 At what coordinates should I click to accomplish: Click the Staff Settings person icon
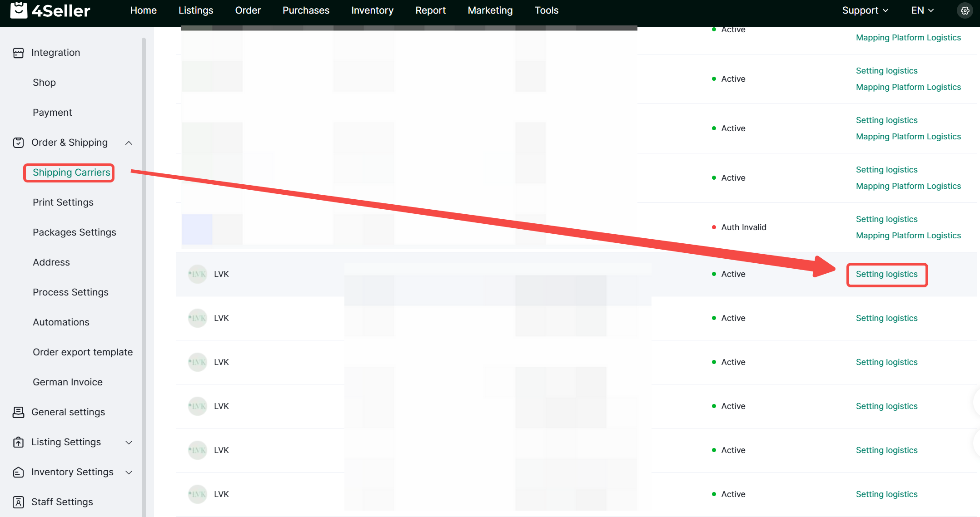pos(18,502)
